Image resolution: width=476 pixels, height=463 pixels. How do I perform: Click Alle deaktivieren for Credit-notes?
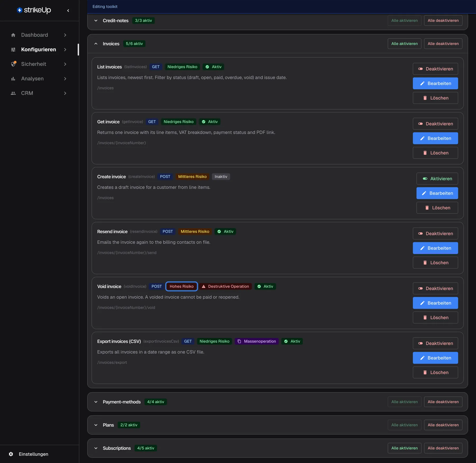tap(443, 21)
